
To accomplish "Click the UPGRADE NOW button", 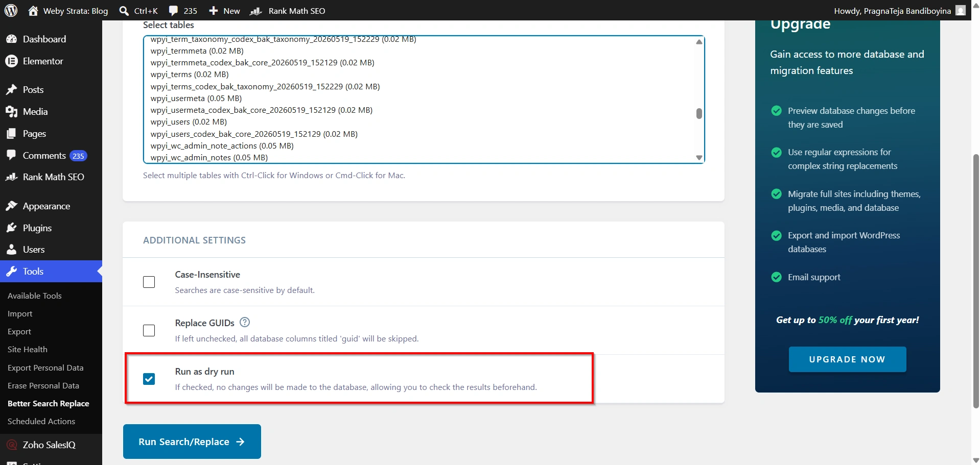I will click(847, 359).
